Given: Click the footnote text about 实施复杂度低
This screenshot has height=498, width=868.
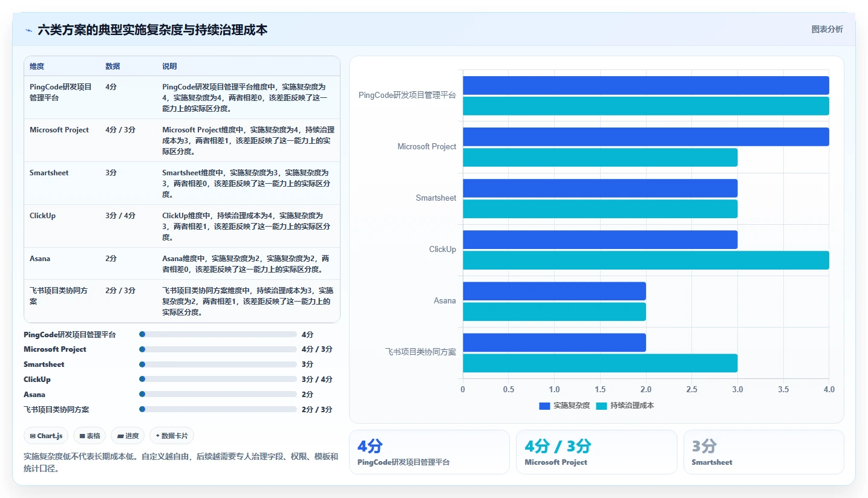Looking at the screenshot, I should [x=181, y=462].
